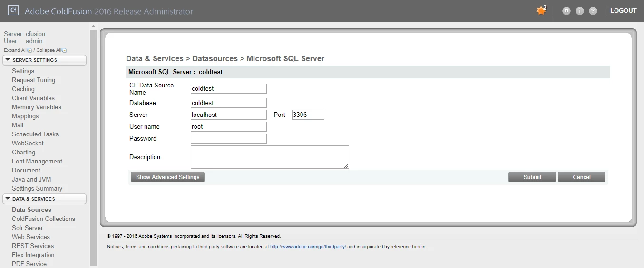Open Request Tuning page
This screenshot has width=644, height=268.
tap(33, 80)
